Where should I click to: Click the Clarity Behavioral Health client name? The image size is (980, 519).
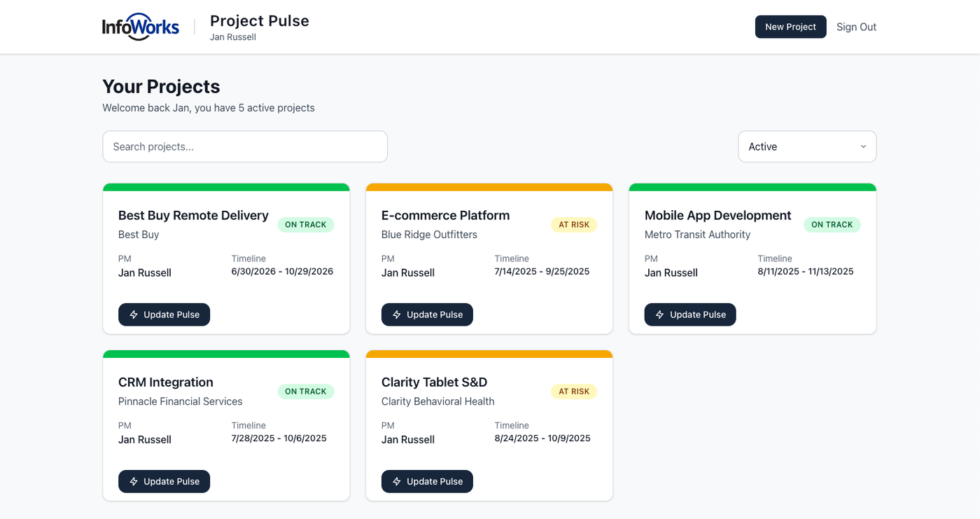(438, 401)
